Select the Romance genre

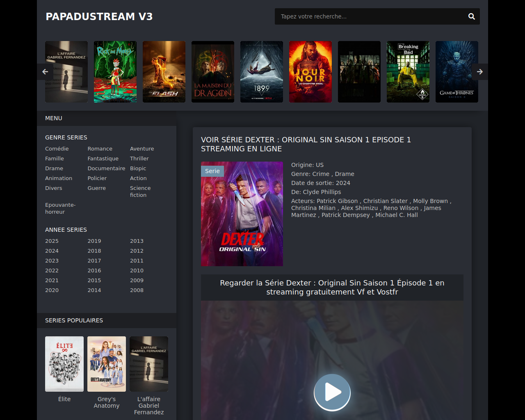100,148
